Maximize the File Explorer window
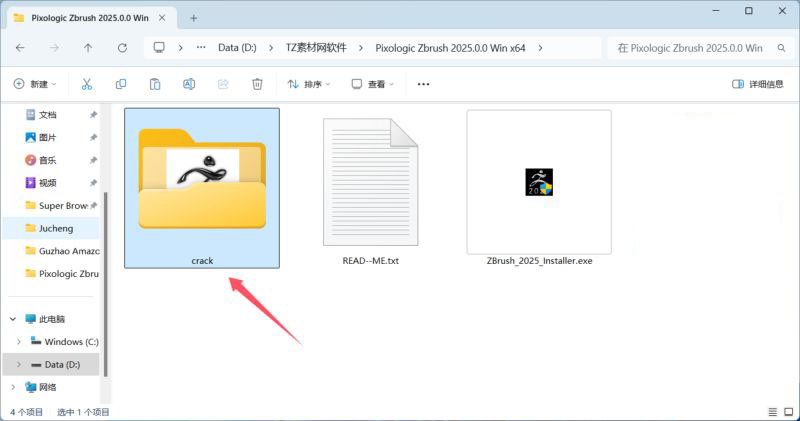This screenshot has height=421, width=800. coord(748,11)
